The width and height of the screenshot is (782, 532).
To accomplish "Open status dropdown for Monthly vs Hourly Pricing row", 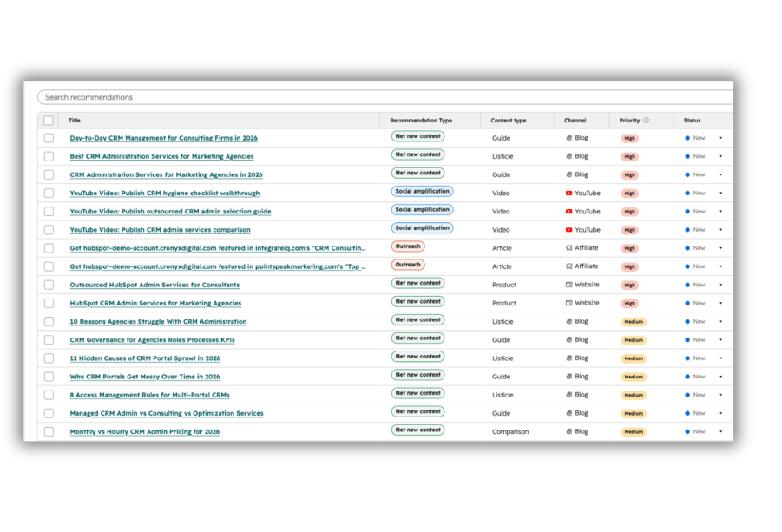I will tap(720, 432).
